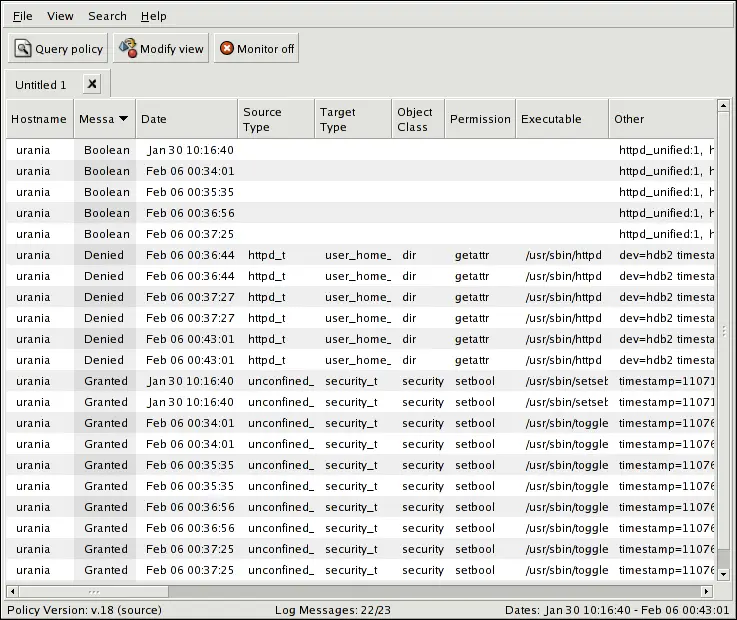Sort by Permission column header
The width and height of the screenshot is (737, 620).
pyautogui.click(x=480, y=119)
